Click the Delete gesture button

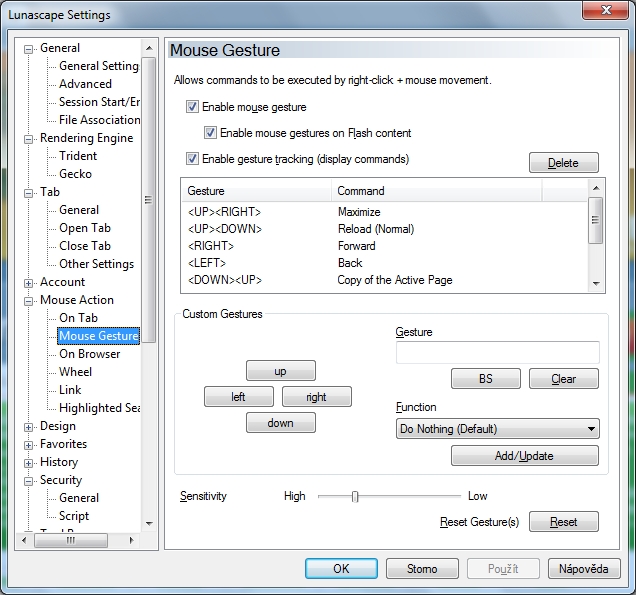click(x=563, y=163)
